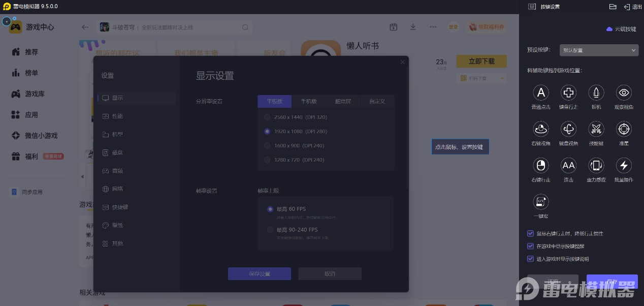Image resolution: width=644 pixels, height=306 pixels.
Task: Click the search magnifier icon
Action: pyautogui.click(x=245, y=27)
